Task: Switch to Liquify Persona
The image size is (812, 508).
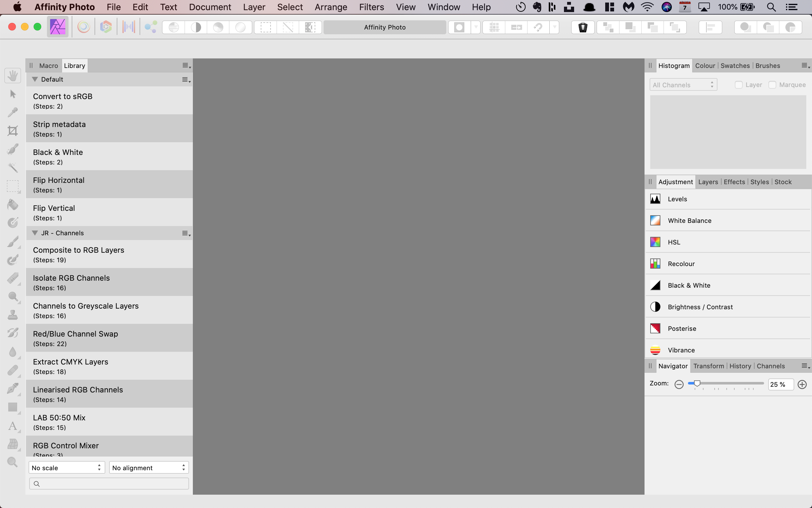Action: (x=83, y=27)
